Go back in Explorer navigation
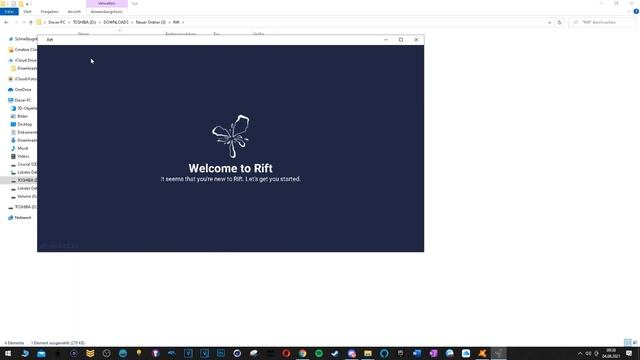 point(6,22)
